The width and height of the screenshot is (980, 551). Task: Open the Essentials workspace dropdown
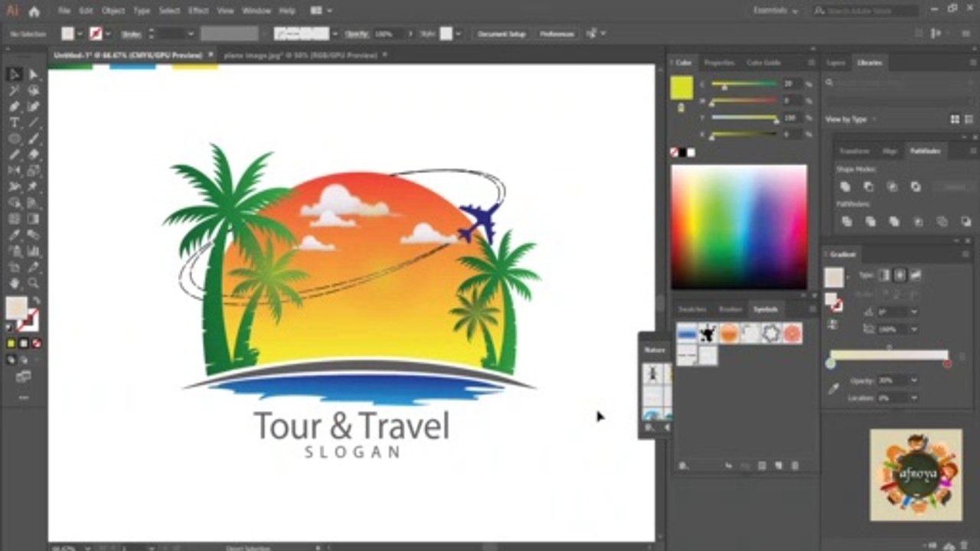(776, 11)
